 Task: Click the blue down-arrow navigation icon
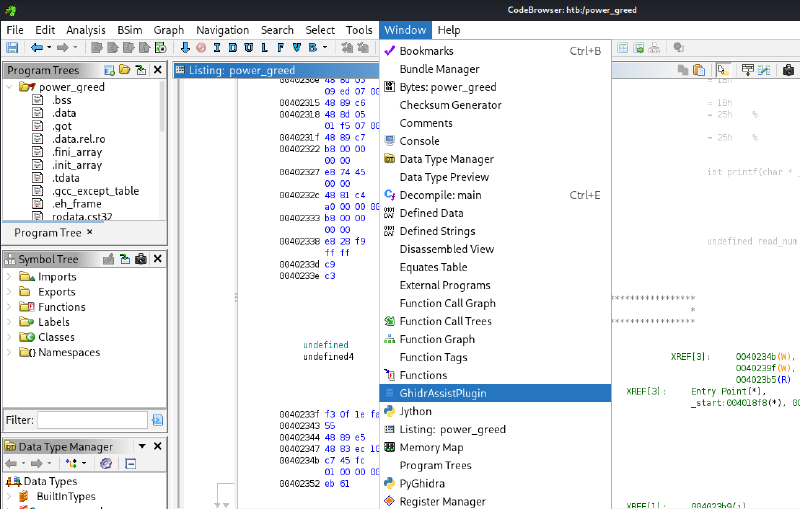point(186,48)
